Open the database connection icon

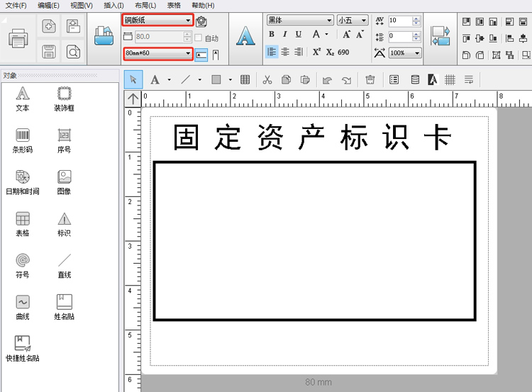point(415,79)
